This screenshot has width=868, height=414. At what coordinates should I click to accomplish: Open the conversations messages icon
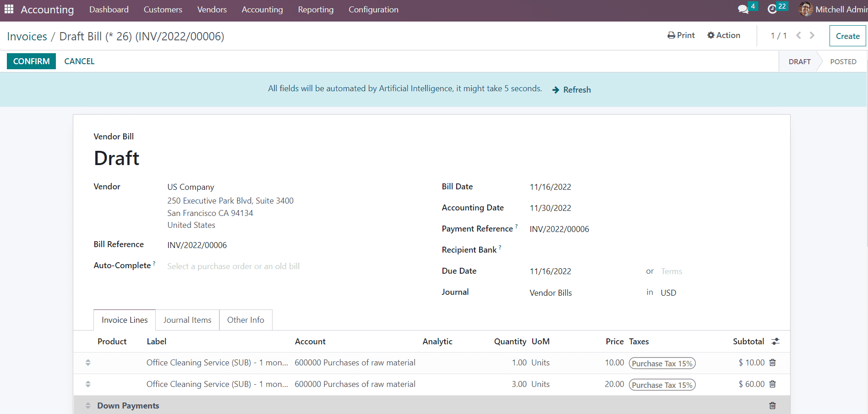click(x=743, y=9)
